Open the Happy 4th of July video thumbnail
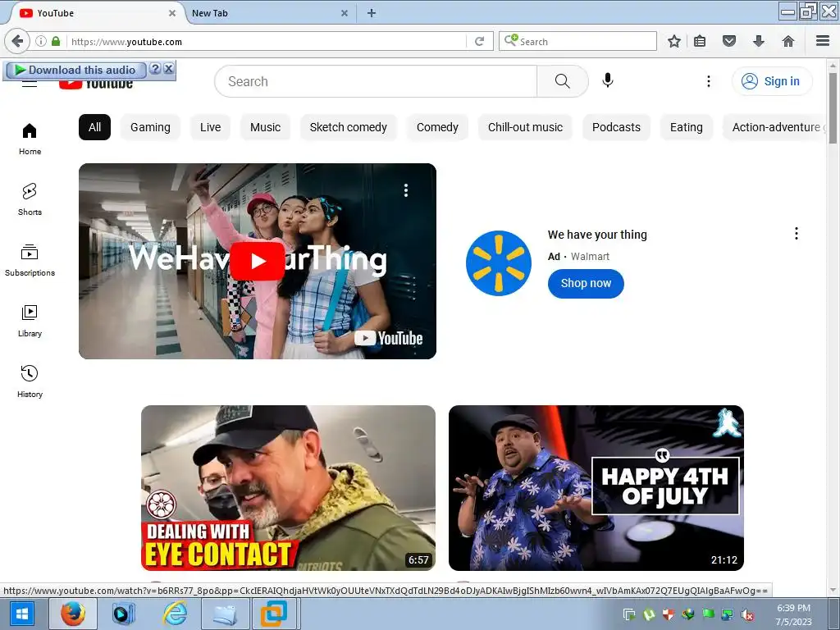This screenshot has width=840, height=630. (596, 488)
